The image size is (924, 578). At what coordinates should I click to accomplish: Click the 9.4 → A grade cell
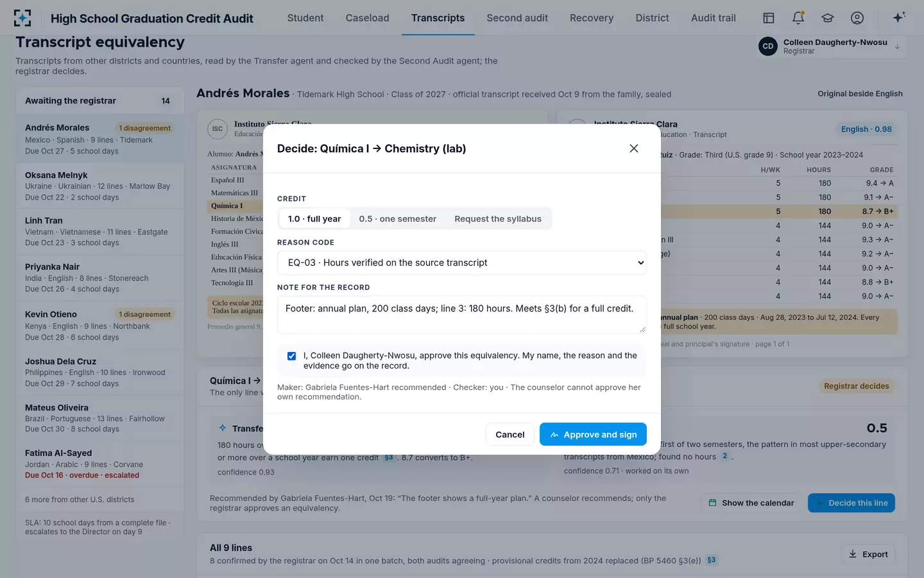point(880,183)
